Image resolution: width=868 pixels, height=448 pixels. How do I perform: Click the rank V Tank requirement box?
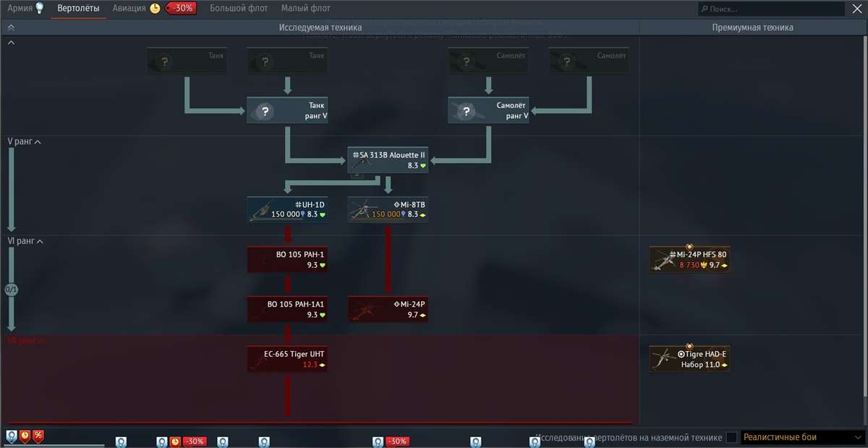[287, 111]
